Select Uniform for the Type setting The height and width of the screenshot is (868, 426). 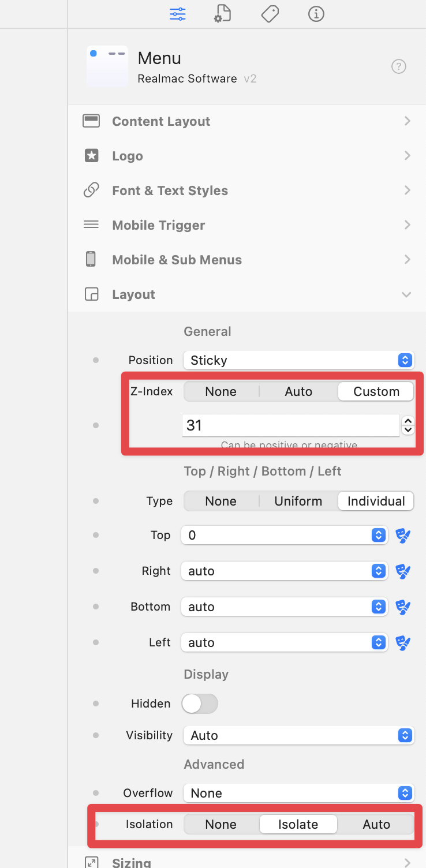298,501
